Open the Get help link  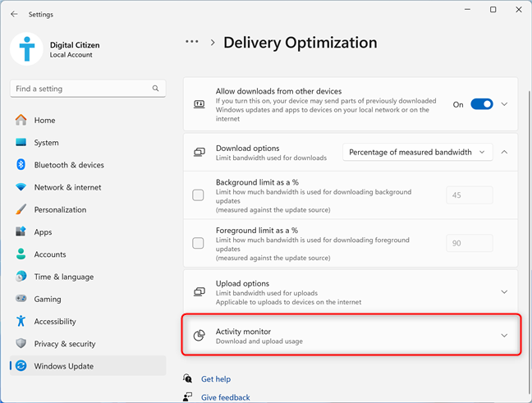(x=216, y=379)
